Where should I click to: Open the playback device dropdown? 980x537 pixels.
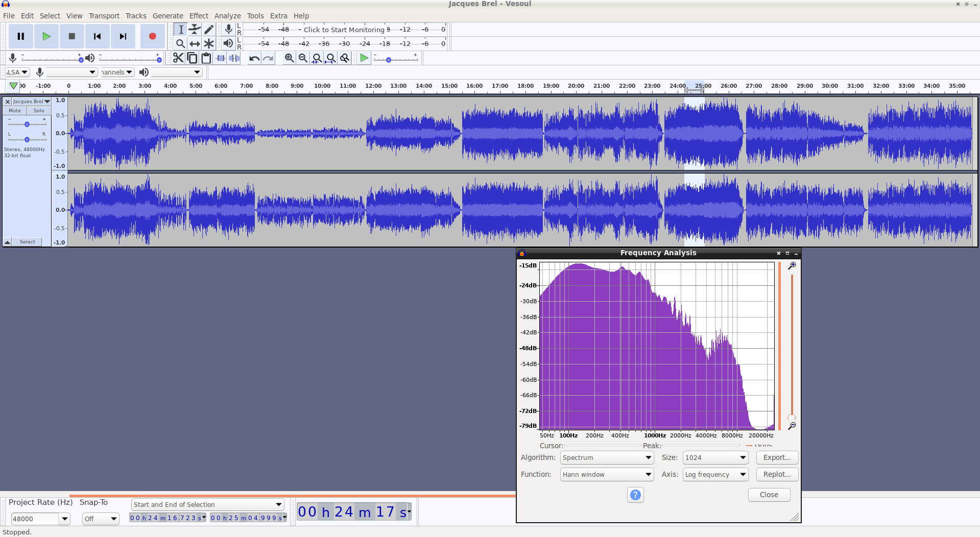(177, 72)
